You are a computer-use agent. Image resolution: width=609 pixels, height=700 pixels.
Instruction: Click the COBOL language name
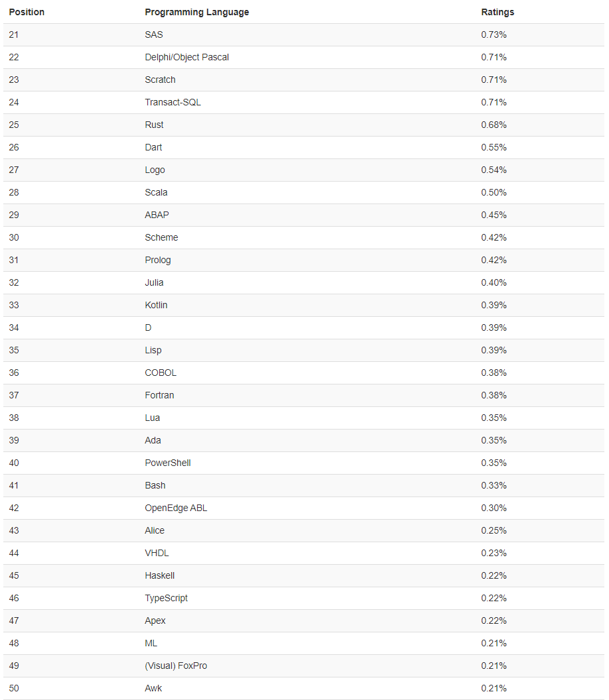coord(161,373)
